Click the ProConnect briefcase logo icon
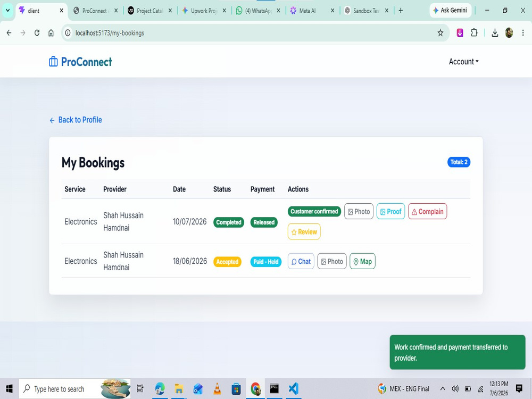The height and width of the screenshot is (399, 532). click(x=53, y=62)
